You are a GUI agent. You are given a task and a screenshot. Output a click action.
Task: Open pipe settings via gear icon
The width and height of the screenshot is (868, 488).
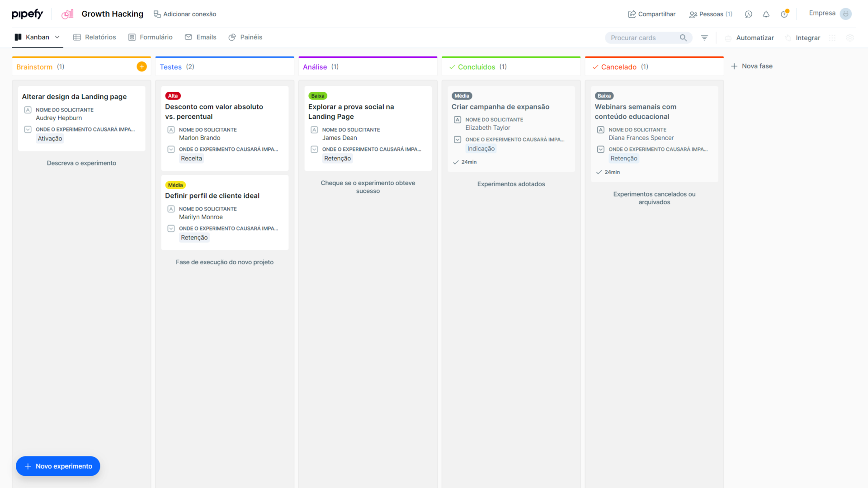(x=850, y=38)
